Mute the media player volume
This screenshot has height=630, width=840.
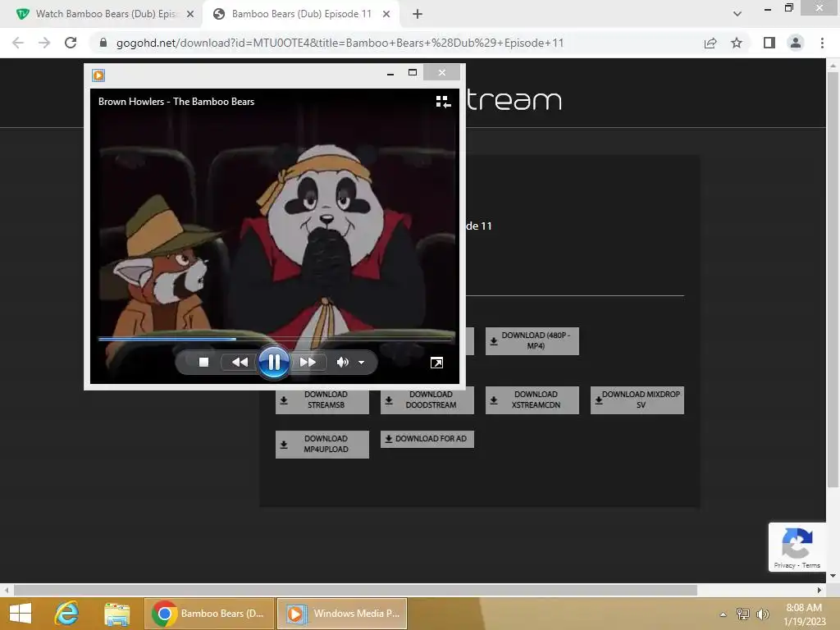(342, 363)
